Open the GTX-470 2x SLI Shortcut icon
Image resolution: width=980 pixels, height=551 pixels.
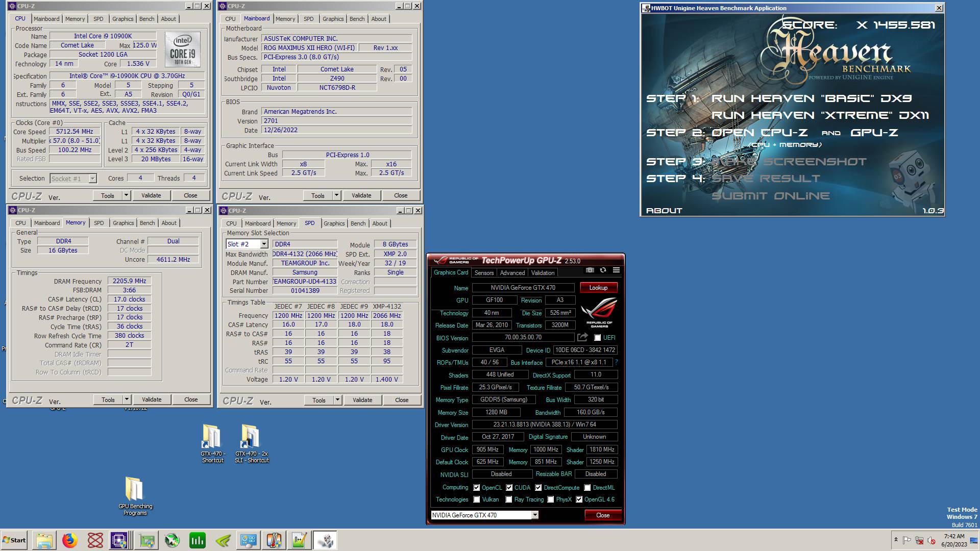[x=252, y=443]
